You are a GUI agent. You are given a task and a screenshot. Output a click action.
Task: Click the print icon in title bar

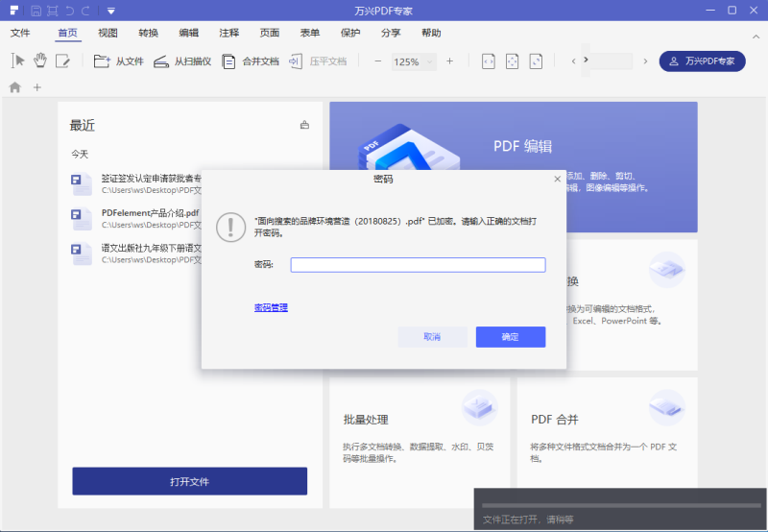[53, 11]
